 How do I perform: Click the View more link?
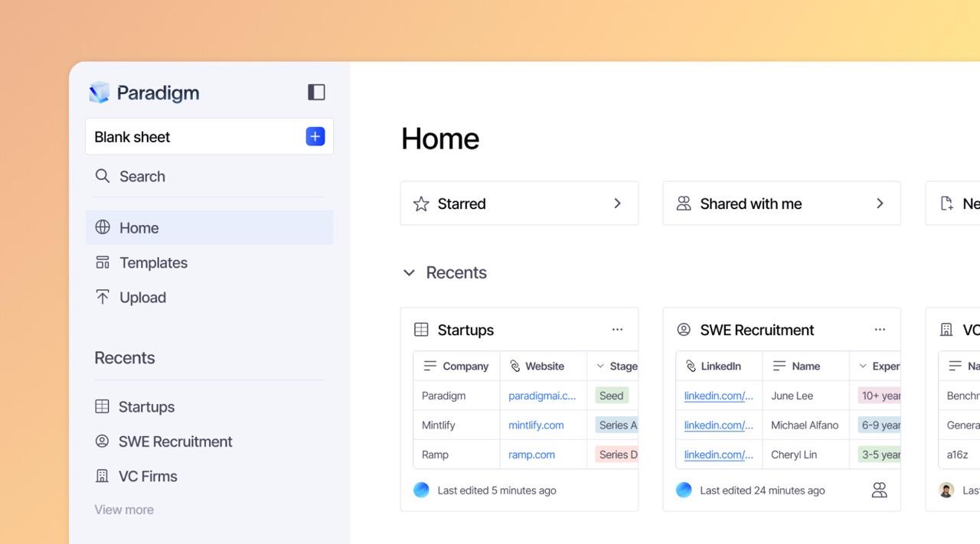click(x=124, y=510)
